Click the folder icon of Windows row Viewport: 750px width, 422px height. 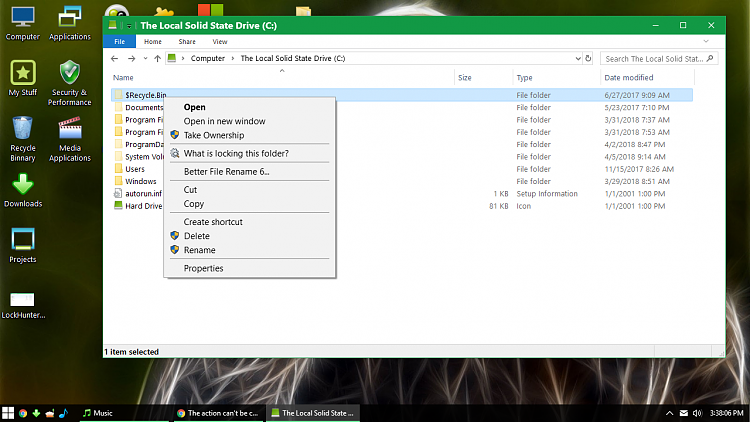coord(119,181)
